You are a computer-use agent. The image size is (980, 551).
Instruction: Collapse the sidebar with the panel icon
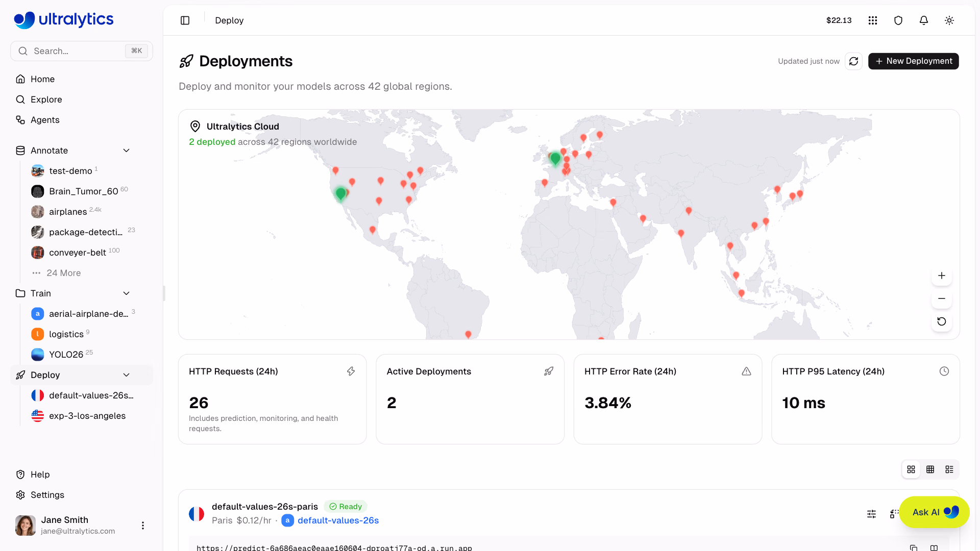click(x=185, y=20)
